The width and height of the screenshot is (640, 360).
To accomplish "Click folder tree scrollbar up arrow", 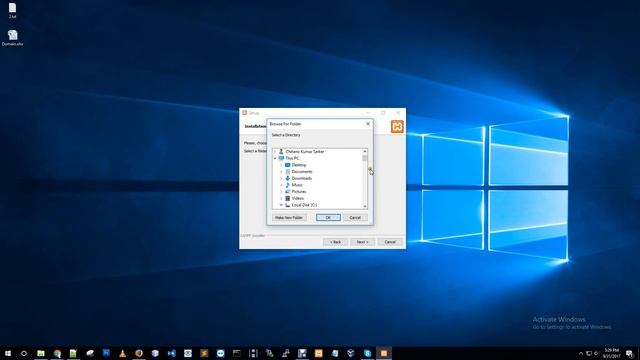I will click(x=364, y=151).
